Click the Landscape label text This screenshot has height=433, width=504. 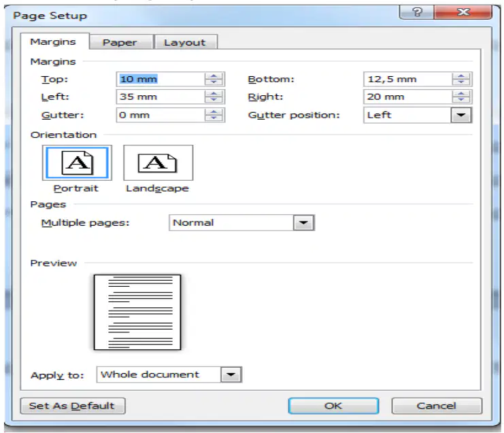tap(157, 188)
